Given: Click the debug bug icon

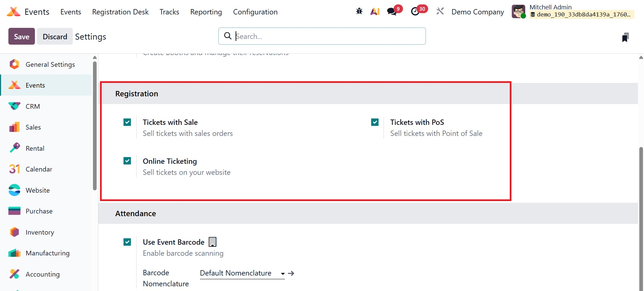Looking at the screenshot, I should [359, 11].
